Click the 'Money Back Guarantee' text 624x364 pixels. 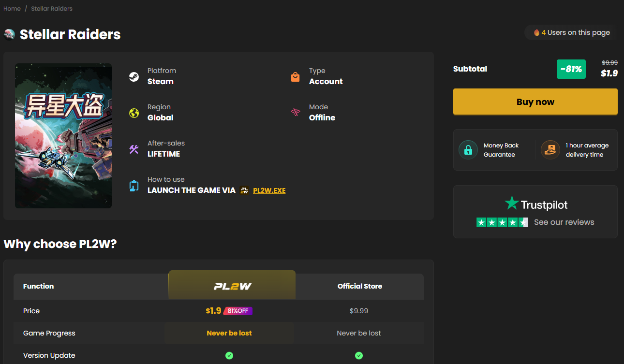501,150
